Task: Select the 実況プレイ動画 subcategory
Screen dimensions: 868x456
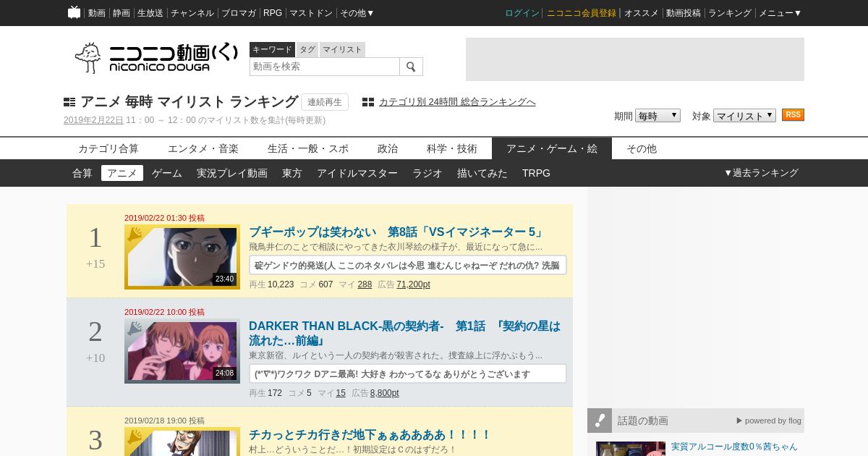Action: (232, 173)
